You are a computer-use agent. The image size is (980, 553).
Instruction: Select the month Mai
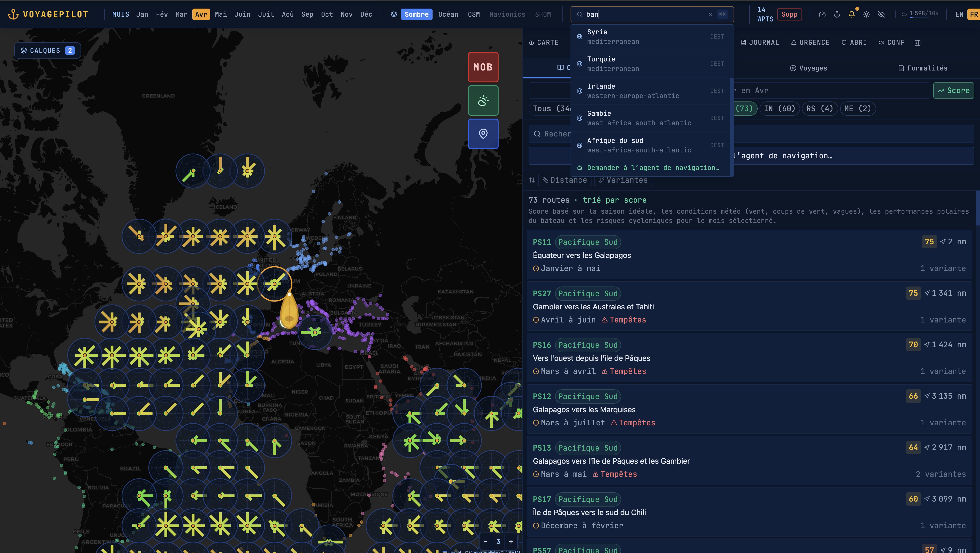(221, 15)
